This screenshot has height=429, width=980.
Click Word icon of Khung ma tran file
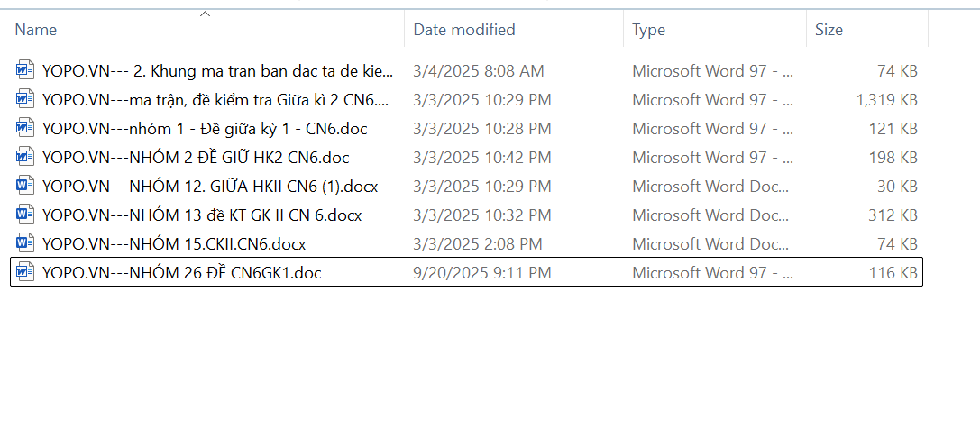(25, 70)
